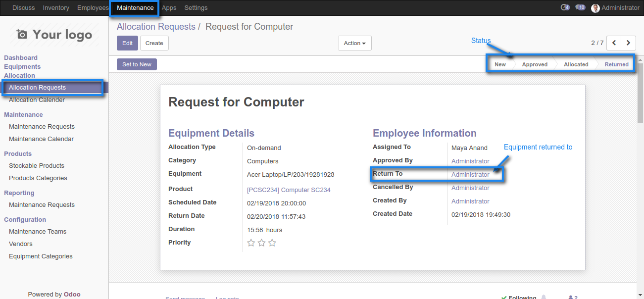Click the Administrator avatar picture
The width and height of the screenshot is (644, 299).
pyautogui.click(x=595, y=8)
